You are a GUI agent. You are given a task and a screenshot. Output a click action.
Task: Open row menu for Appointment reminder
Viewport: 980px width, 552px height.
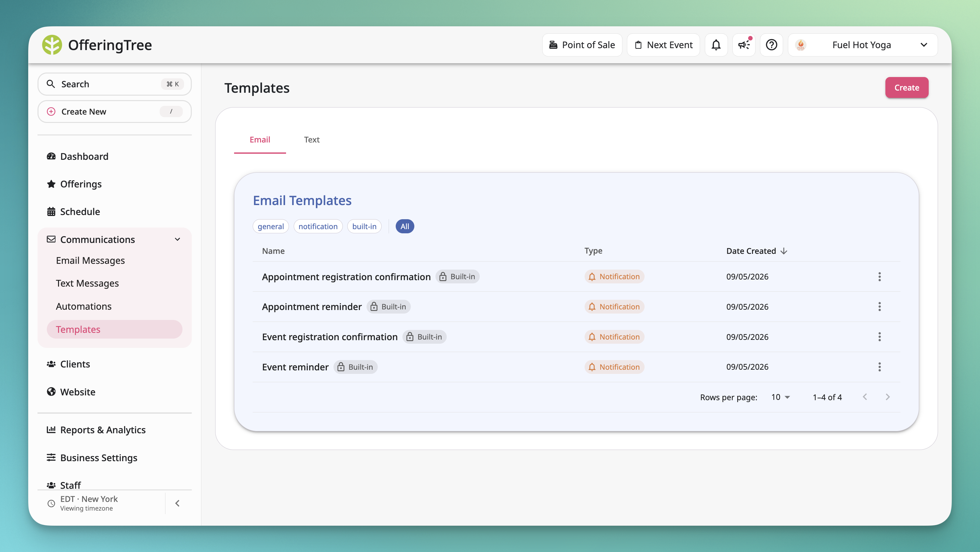[x=879, y=307]
